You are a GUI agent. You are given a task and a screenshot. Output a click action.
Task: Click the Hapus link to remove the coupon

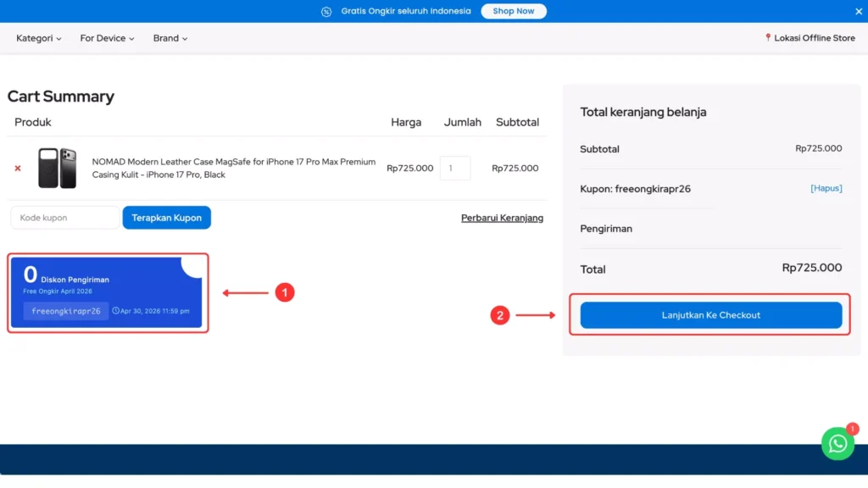click(x=826, y=188)
